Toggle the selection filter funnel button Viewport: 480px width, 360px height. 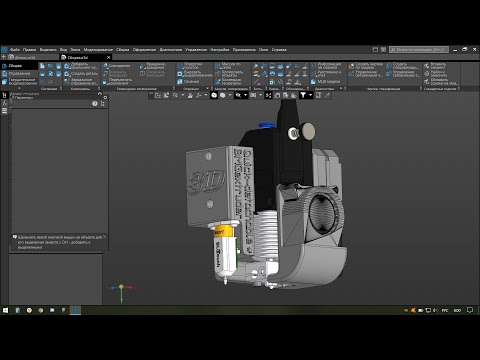[x=303, y=95]
